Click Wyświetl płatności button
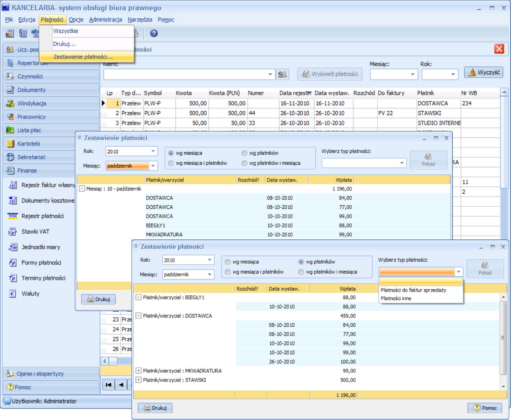511x420 pixels. (x=330, y=74)
